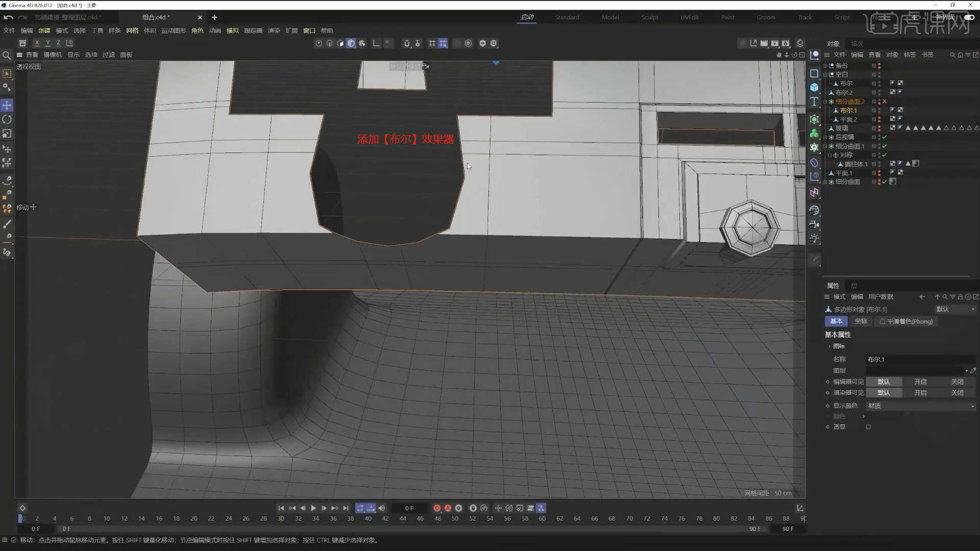This screenshot has height=551, width=980.
Task: Click frame 40 on the timeline slider
Action: point(368,518)
